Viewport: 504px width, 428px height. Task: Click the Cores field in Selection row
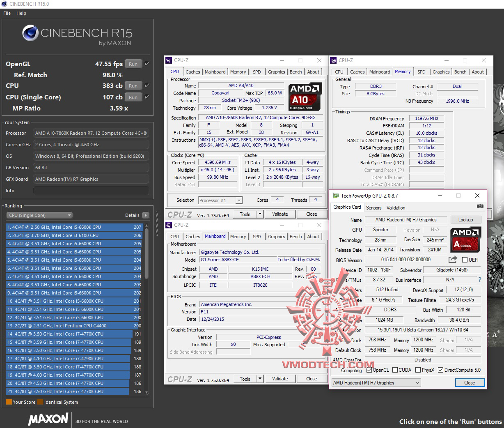click(x=277, y=200)
